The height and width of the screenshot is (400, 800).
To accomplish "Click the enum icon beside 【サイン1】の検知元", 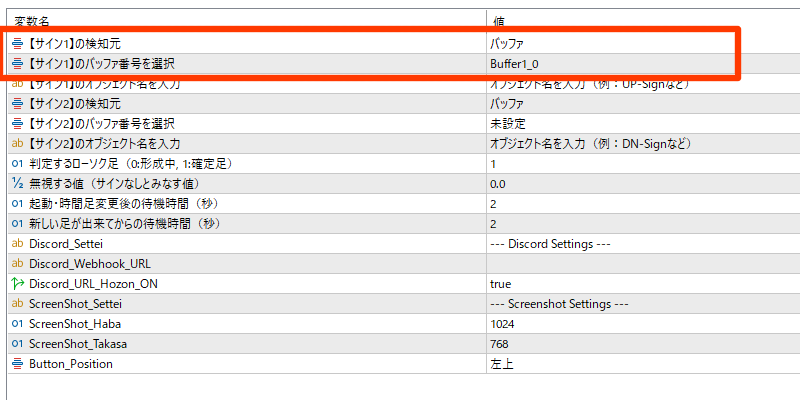I will point(17,43).
